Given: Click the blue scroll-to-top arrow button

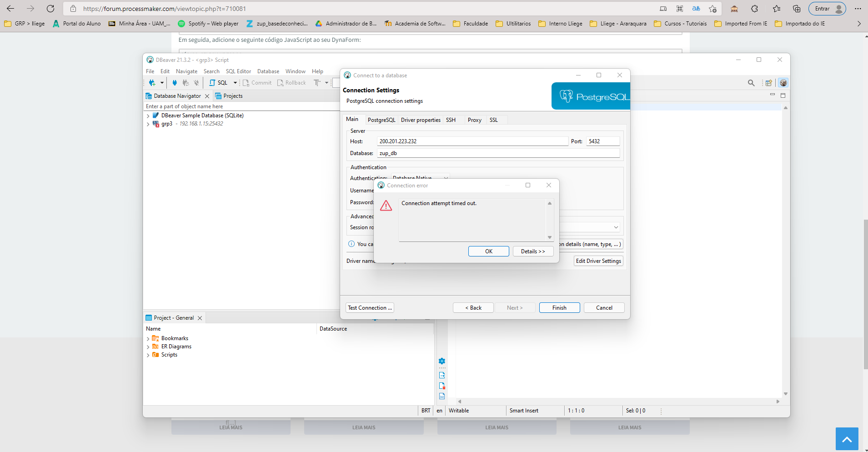Looking at the screenshot, I should pyautogui.click(x=847, y=439).
